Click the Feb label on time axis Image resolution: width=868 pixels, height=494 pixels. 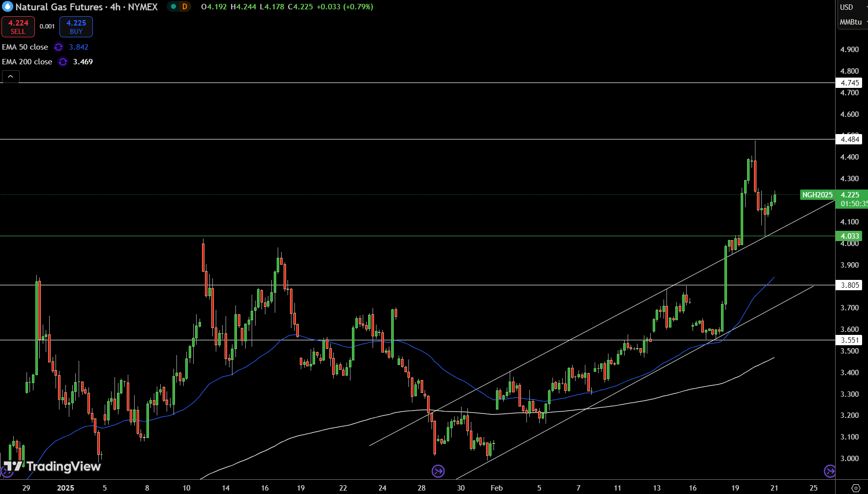pos(496,488)
